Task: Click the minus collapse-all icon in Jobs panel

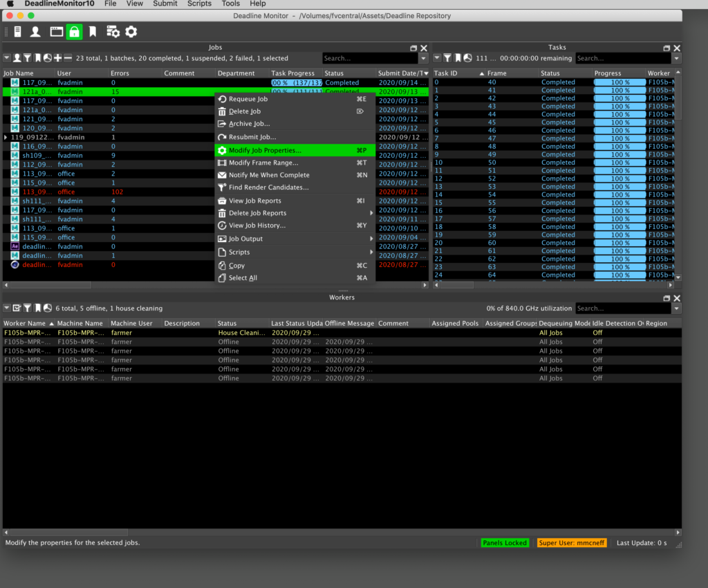Action: (x=68, y=58)
